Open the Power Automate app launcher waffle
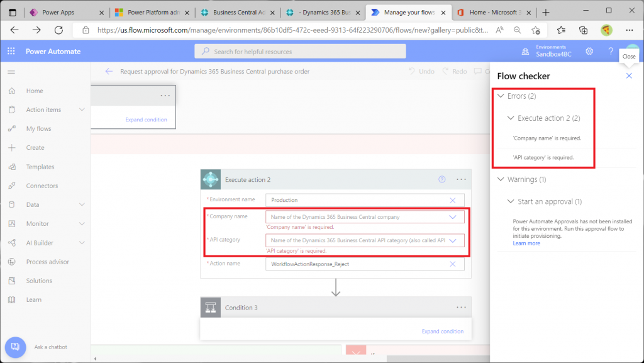This screenshot has height=363, width=644. 11,52
